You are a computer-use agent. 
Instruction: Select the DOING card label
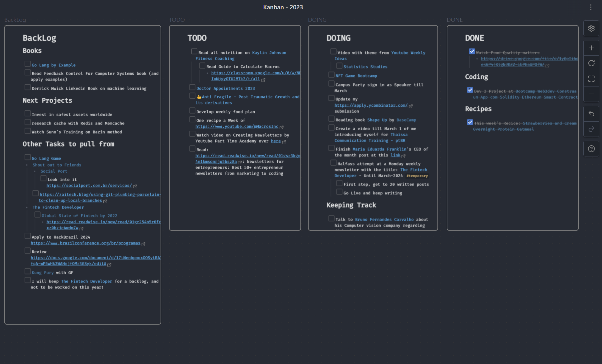tap(317, 20)
